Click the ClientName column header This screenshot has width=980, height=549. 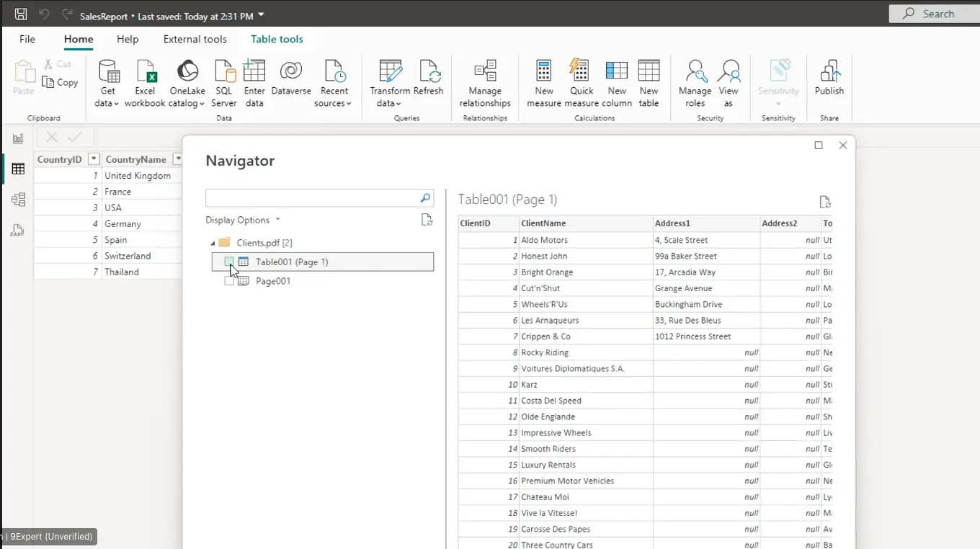tap(585, 223)
